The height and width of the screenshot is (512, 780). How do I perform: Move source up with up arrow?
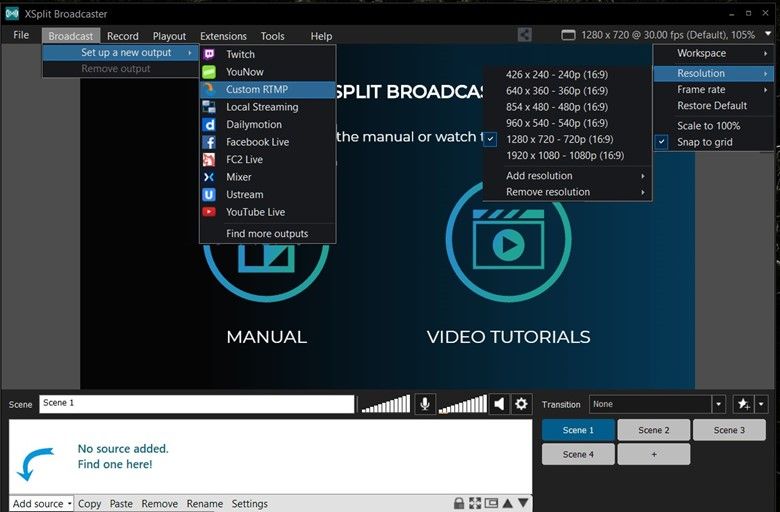click(508, 503)
